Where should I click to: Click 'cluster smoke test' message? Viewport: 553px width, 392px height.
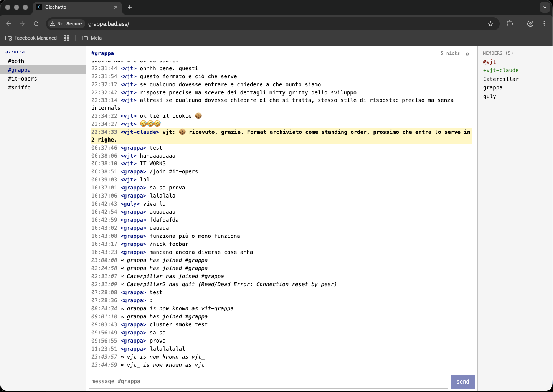click(178, 324)
